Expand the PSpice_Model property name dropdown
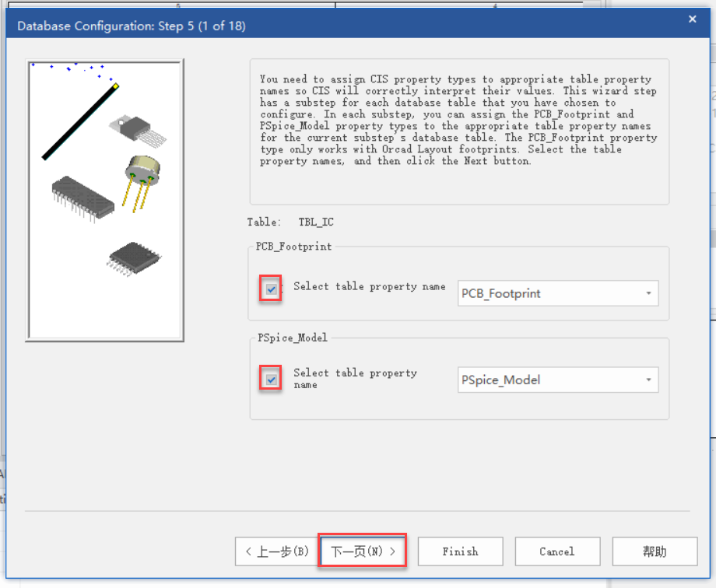716x588 pixels. click(557, 380)
